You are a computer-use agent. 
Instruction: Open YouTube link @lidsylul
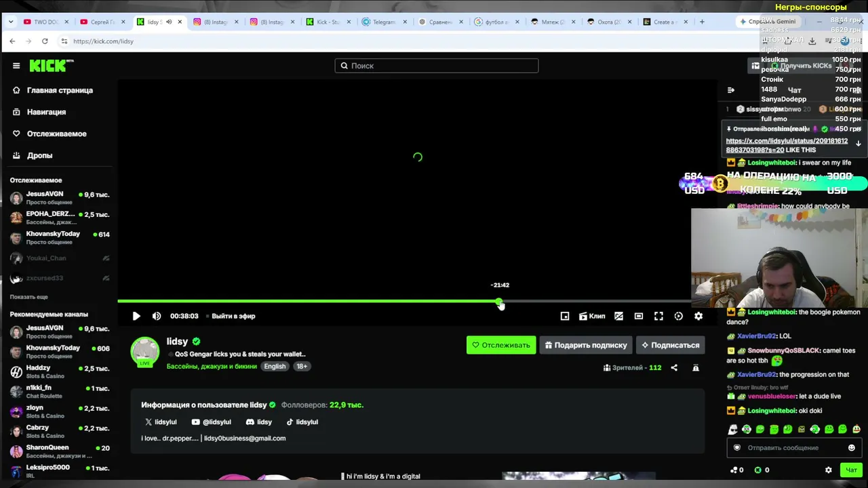click(212, 422)
